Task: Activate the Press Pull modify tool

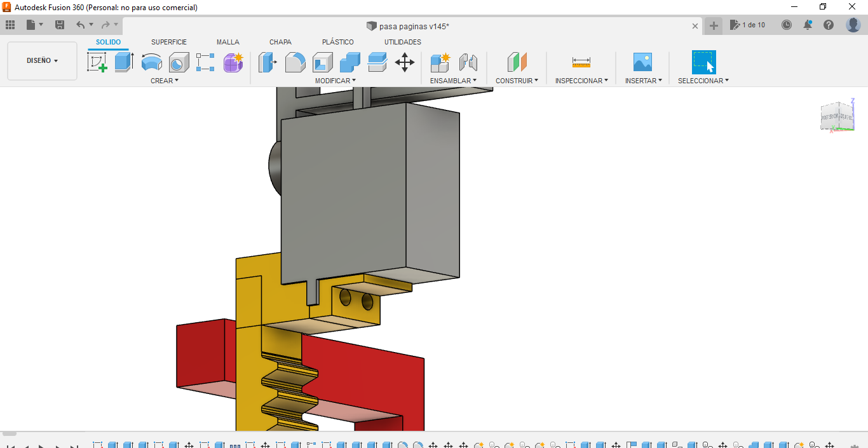Action: pos(268,62)
